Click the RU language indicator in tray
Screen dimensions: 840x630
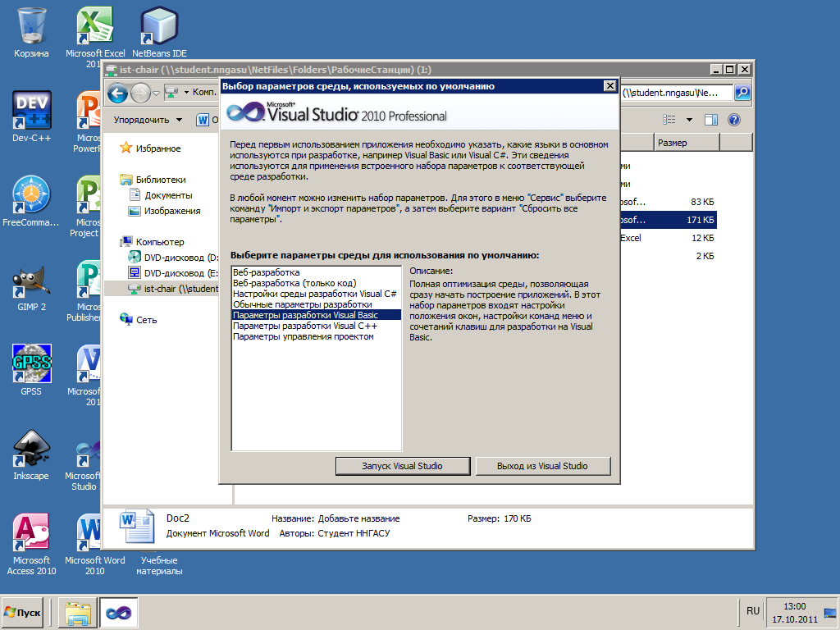tap(753, 611)
